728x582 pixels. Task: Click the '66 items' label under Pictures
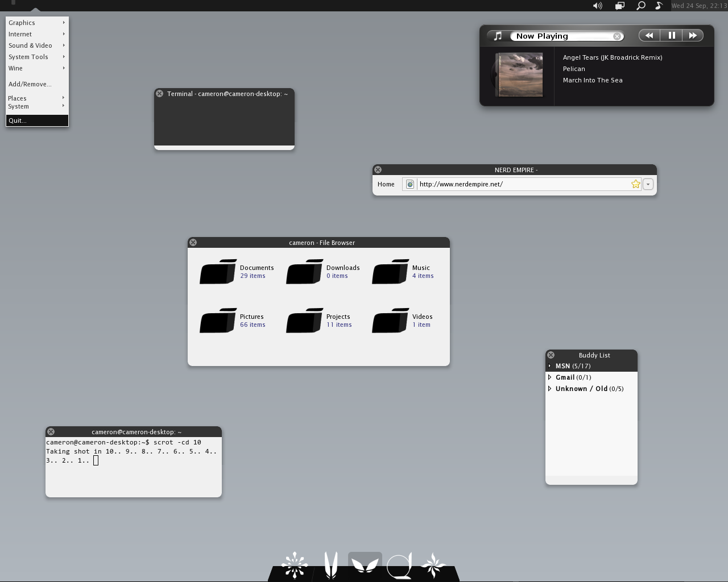(x=253, y=325)
